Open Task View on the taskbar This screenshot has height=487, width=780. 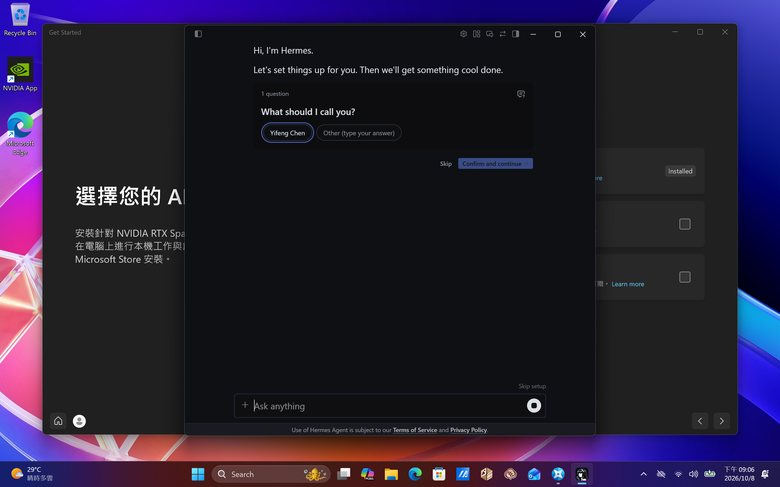(x=343, y=474)
